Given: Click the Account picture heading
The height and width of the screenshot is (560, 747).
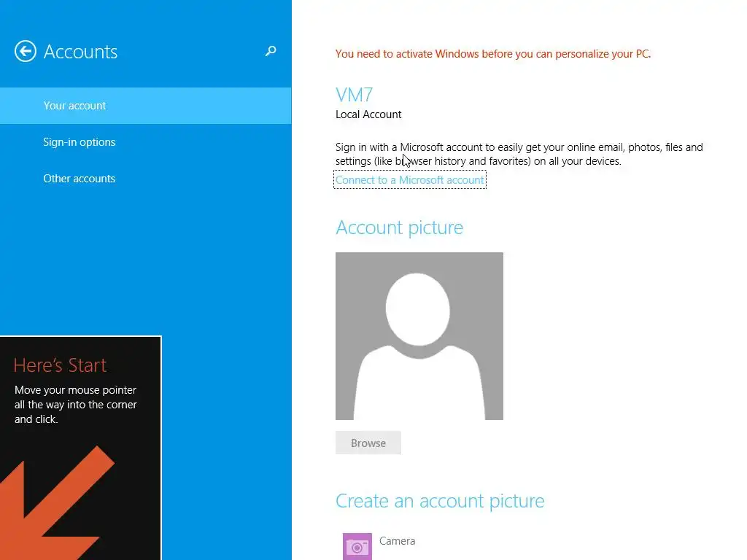Looking at the screenshot, I should point(399,227).
